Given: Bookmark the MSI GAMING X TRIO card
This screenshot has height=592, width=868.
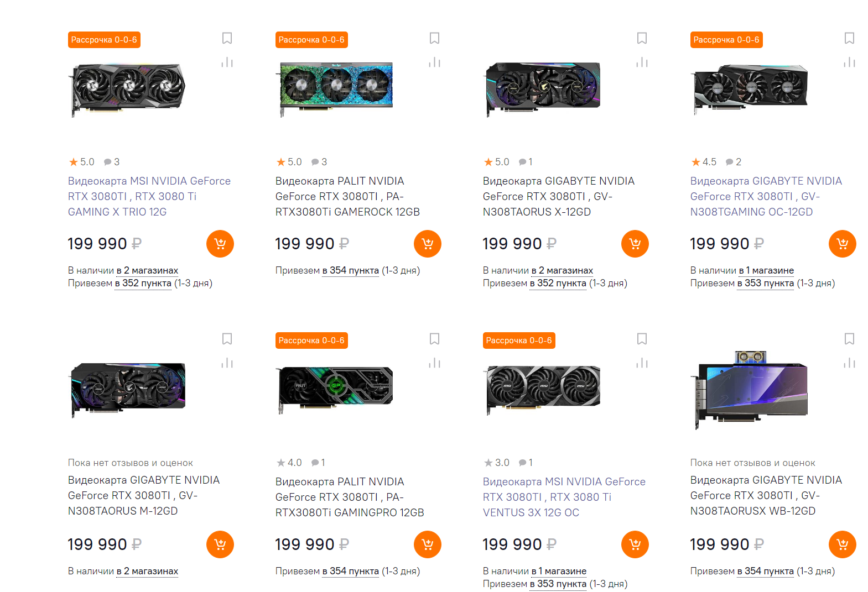Looking at the screenshot, I should [x=227, y=38].
